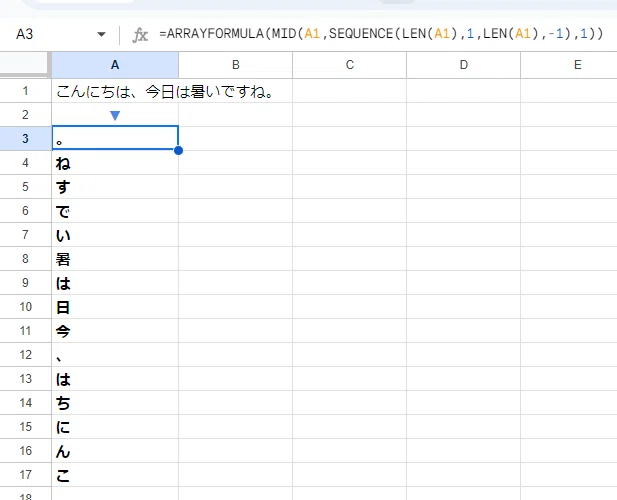The height and width of the screenshot is (500, 617).
Task: Select cell A12 containing 、
Action: click(115, 354)
